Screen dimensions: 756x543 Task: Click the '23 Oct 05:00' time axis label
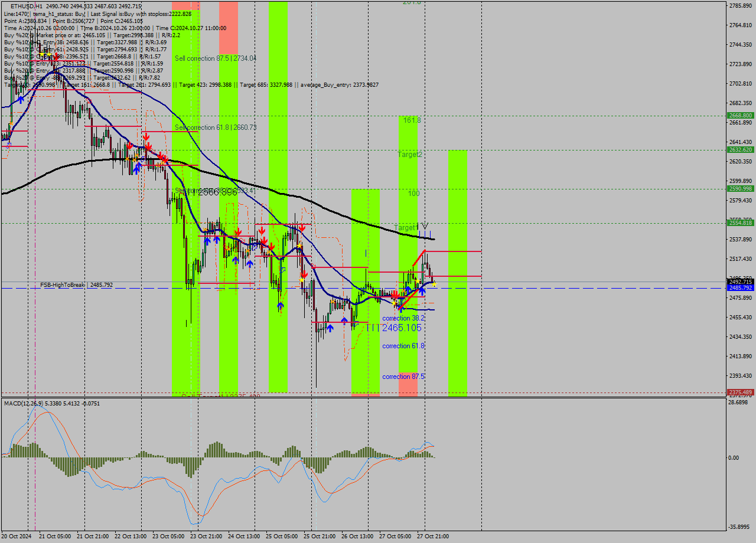168,537
